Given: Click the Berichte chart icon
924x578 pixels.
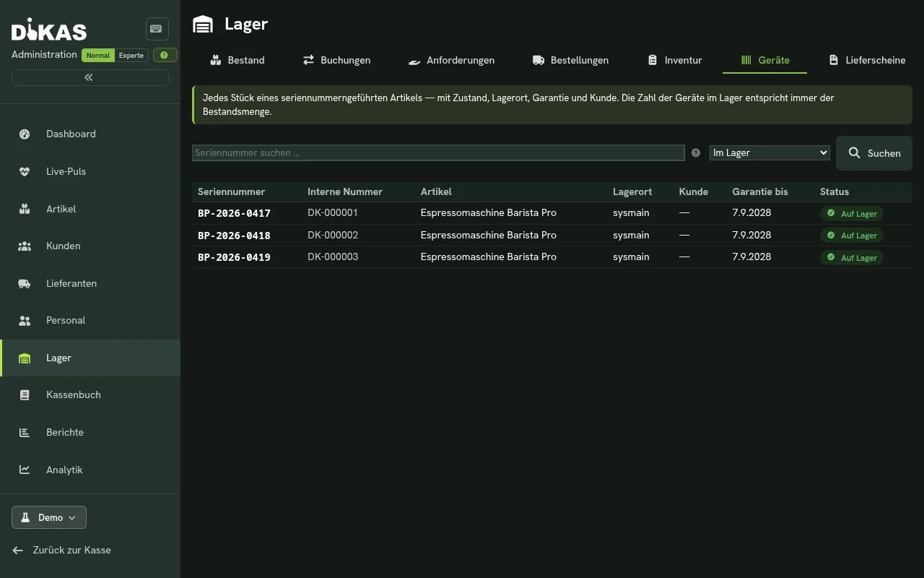Looking at the screenshot, I should point(25,432).
